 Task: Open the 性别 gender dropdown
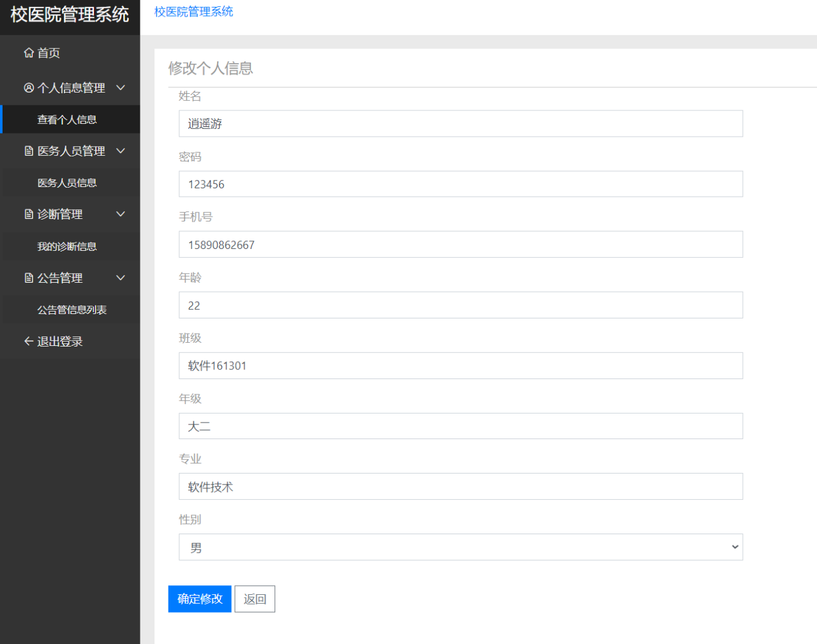point(460,547)
